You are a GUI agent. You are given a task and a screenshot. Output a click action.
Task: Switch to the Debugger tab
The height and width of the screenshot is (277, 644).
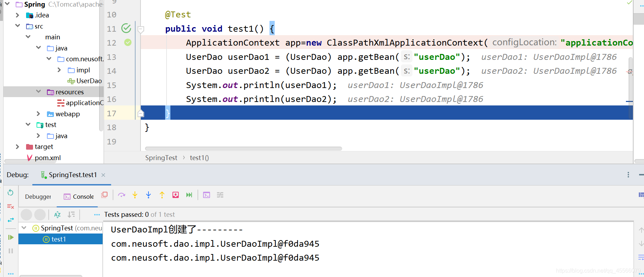click(x=38, y=197)
